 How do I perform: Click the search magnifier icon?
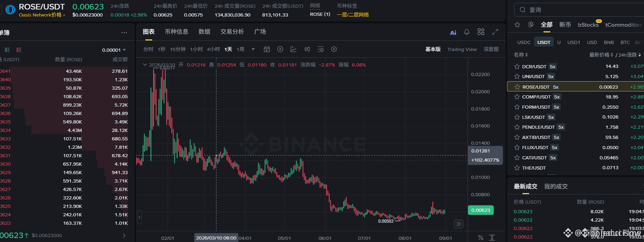coord(523,10)
